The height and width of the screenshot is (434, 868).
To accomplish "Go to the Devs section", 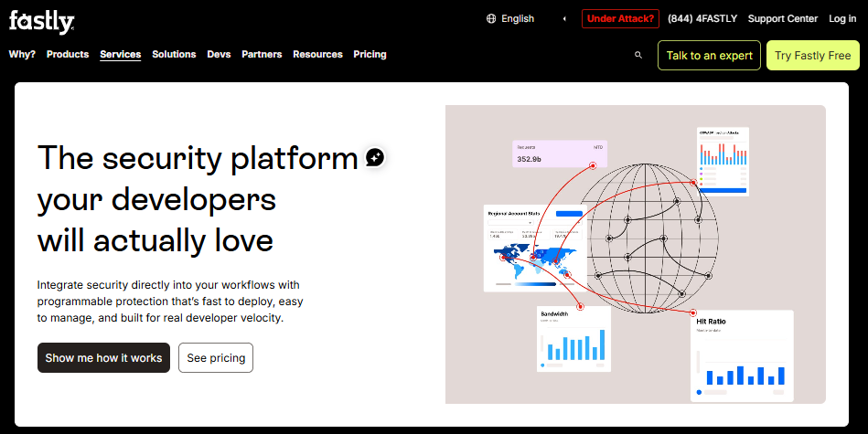I will (x=219, y=54).
